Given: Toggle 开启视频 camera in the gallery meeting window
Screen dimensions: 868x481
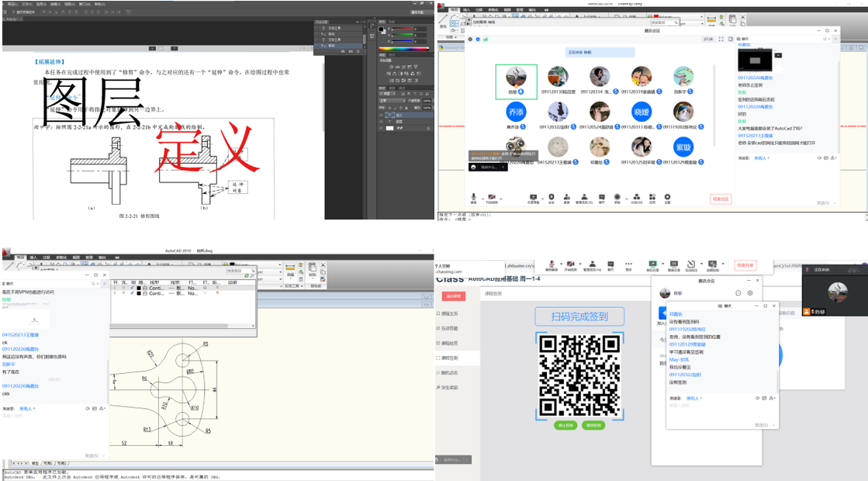Looking at the screenshot, I should click(491, 198).
